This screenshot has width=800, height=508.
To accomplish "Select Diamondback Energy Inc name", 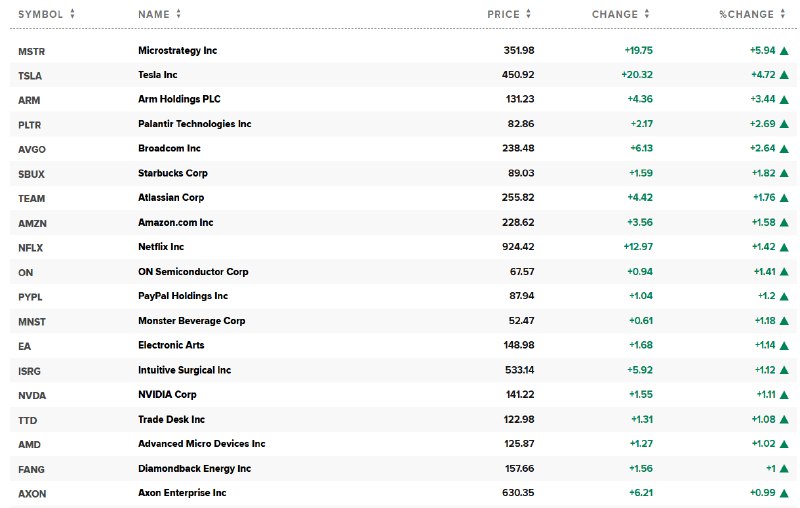I will (194, 468).
